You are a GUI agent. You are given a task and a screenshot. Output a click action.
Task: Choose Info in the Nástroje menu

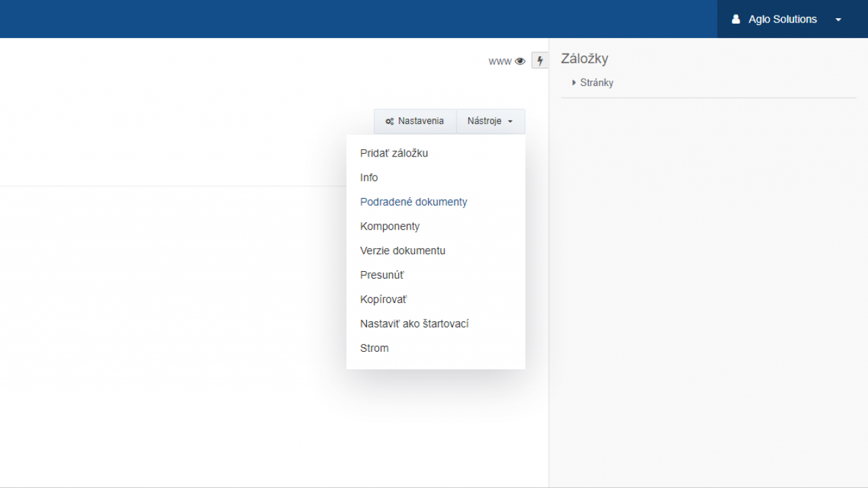pyautogui.click(x=369, y=178)
